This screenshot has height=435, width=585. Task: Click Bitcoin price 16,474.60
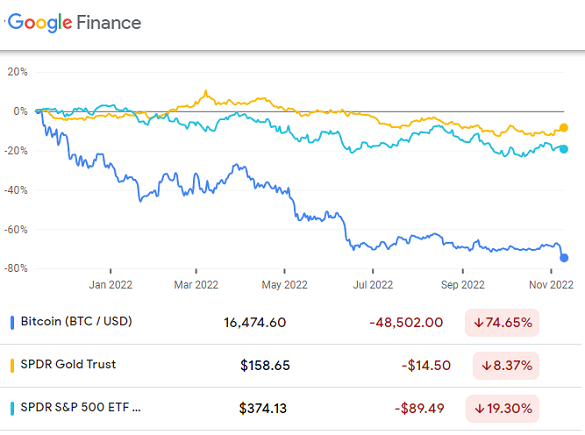255,323
